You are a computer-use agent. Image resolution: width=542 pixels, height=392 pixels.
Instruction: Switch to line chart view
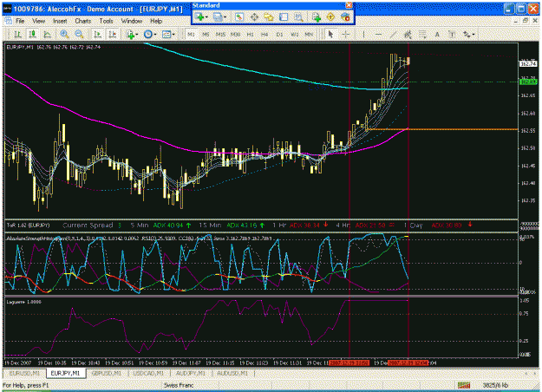(48, 34)
